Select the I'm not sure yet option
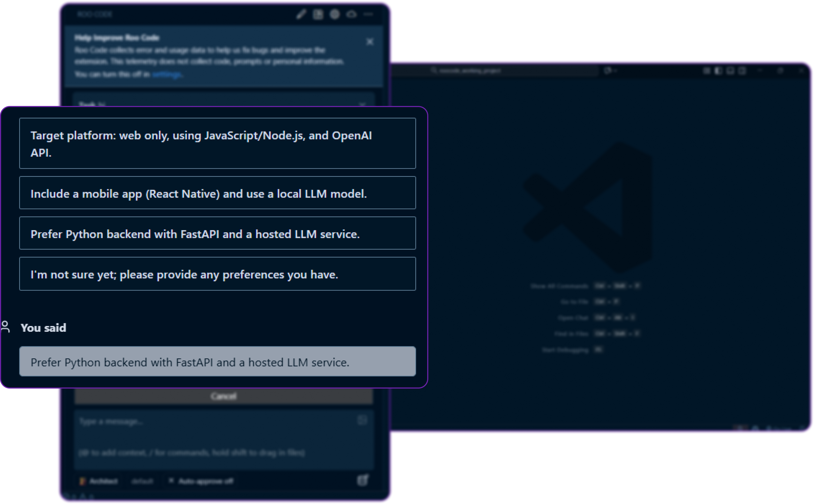The image size is (814, 504). pos(217,274)
